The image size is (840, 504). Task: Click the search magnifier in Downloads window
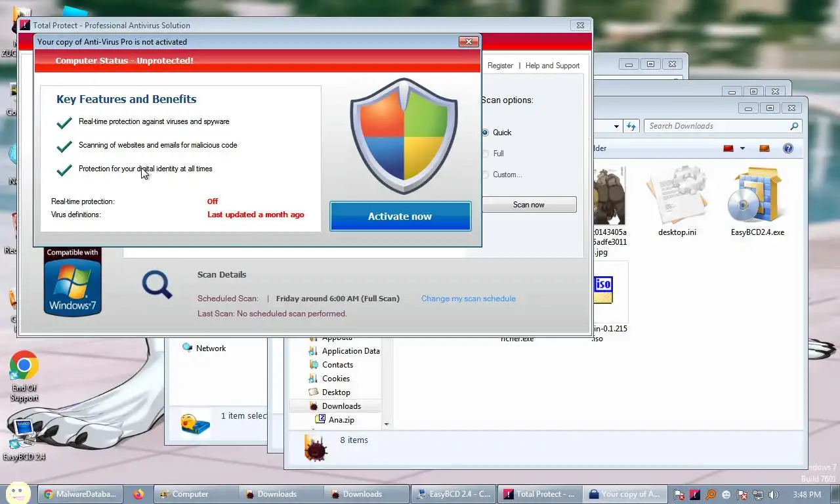coord(794,126)
